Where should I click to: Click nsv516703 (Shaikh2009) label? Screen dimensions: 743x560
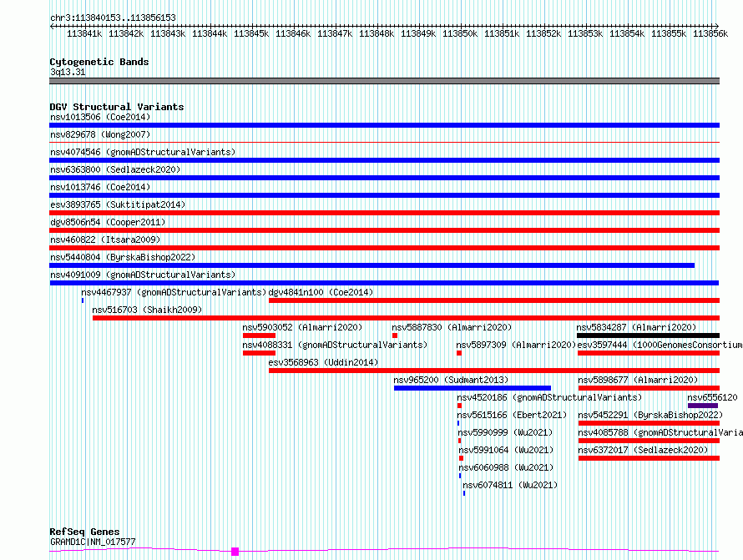147,310
